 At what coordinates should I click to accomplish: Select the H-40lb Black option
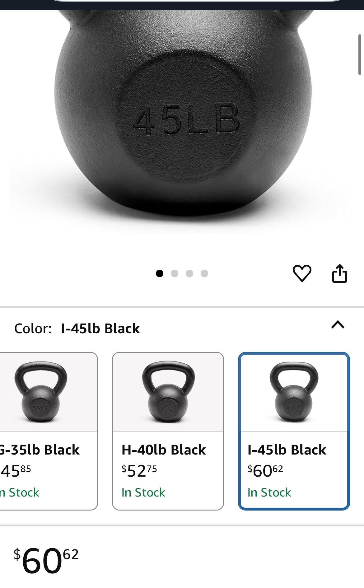point(168,431)
